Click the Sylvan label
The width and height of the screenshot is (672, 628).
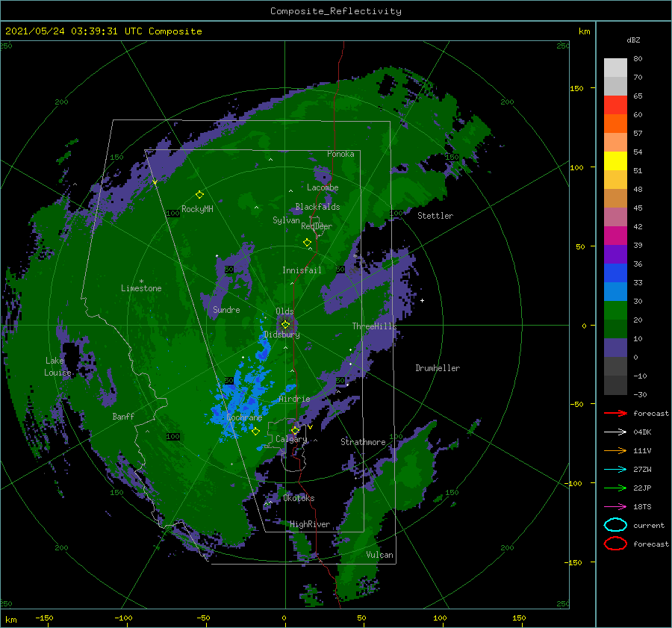(286, 220)
